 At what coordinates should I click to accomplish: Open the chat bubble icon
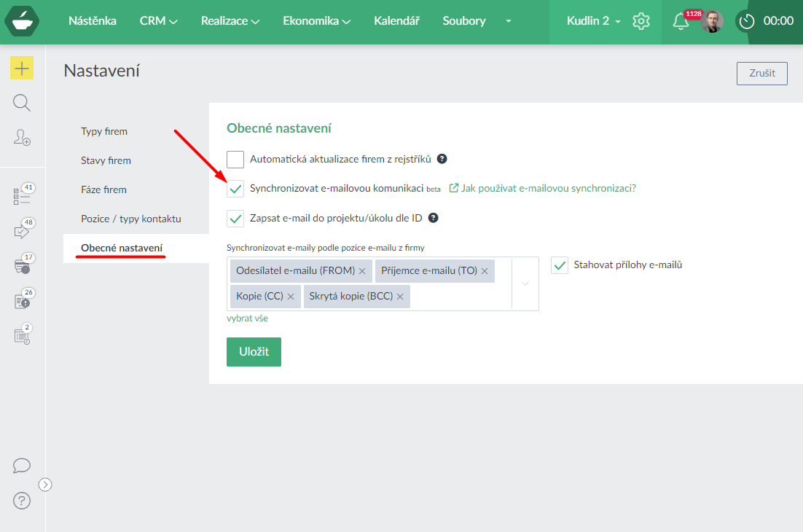pyautogui.click(x=22, y=466)
